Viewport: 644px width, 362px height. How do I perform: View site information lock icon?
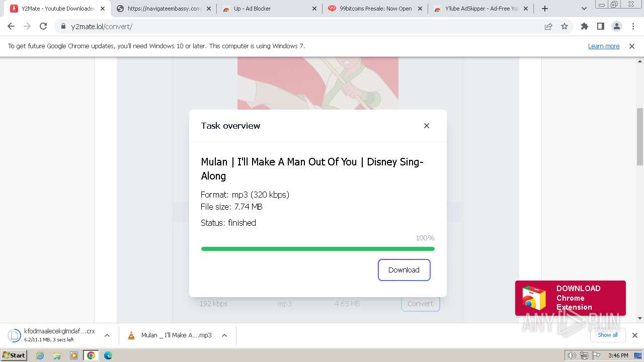click(x=63, y=26)
